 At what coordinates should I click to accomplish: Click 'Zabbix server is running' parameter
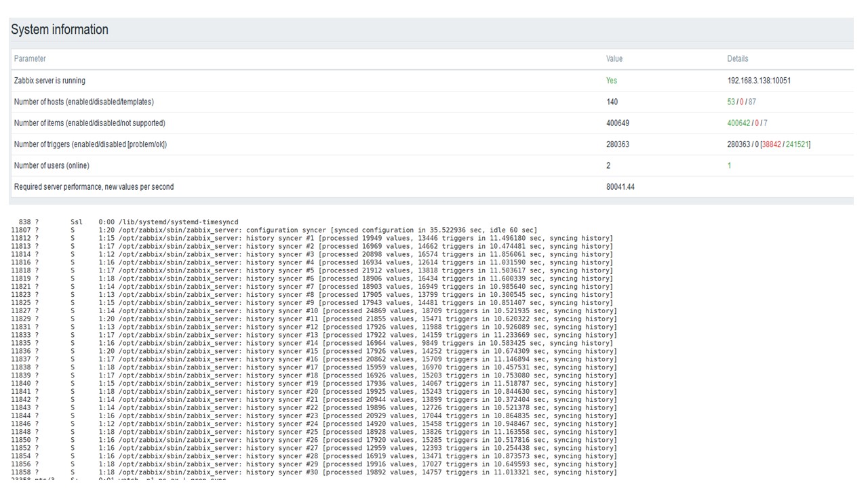point(50,81)
